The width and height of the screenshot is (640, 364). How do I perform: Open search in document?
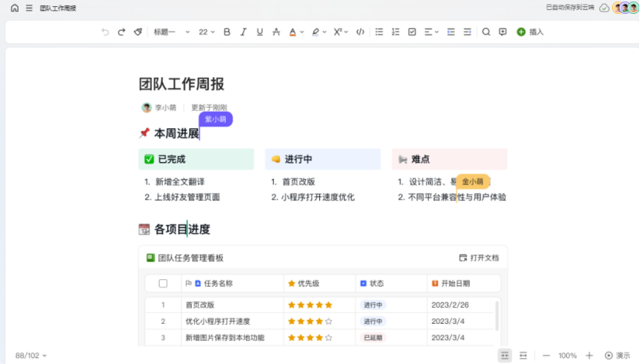pos(486,32)
